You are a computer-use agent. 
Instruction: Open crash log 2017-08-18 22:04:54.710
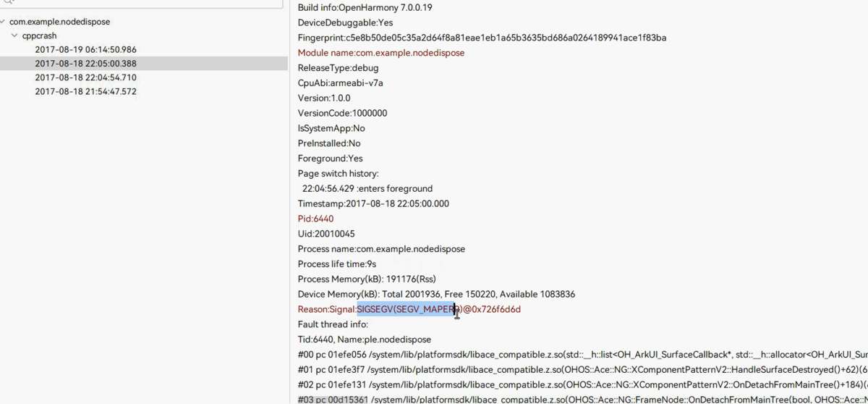coord(85,77)
